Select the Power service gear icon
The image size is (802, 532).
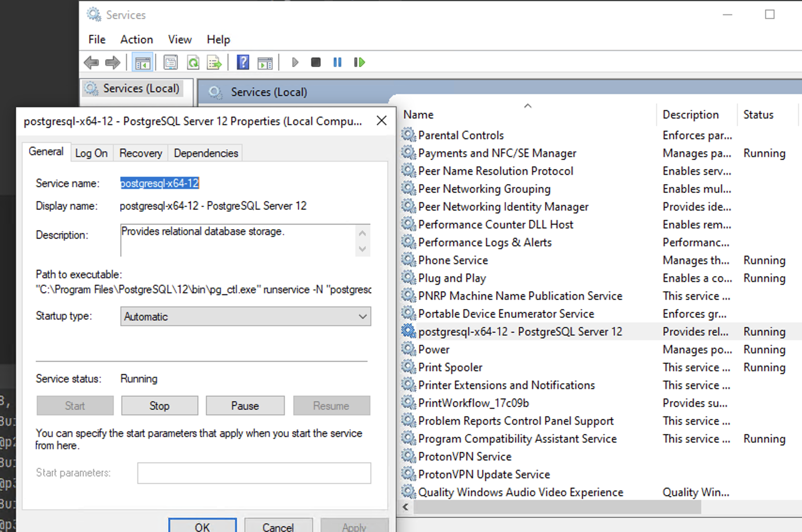tap(409, 349)
